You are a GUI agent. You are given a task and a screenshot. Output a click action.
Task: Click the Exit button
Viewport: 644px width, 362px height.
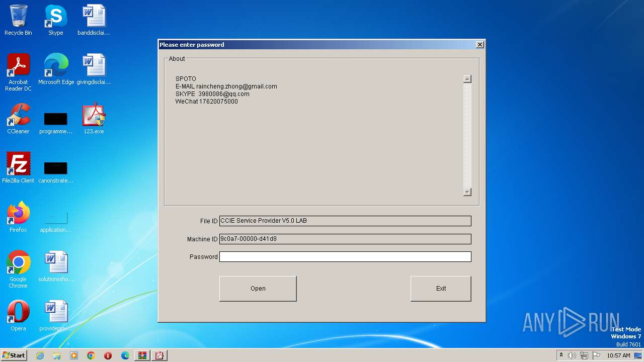pyautogui.click(x=441, y=289)
